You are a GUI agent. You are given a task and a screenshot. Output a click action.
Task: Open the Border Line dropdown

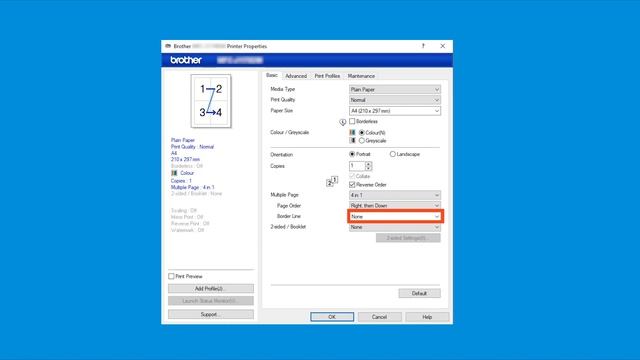(x=395, y=216)
